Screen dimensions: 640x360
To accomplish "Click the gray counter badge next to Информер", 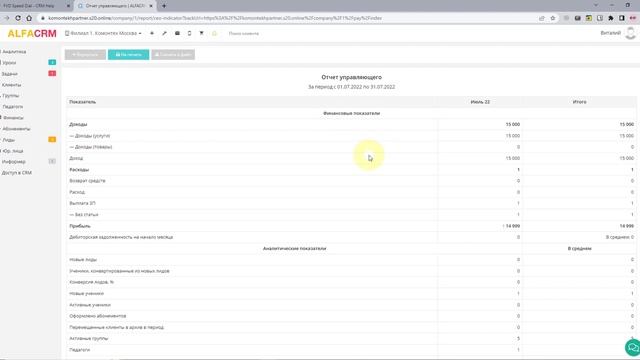I will (x=52, y=161).
